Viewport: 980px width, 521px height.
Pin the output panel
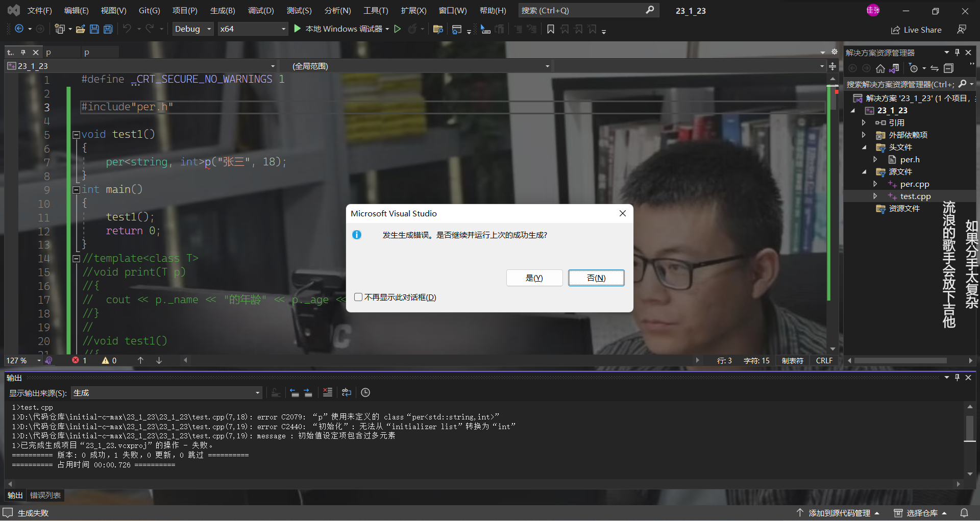(958, 378)
